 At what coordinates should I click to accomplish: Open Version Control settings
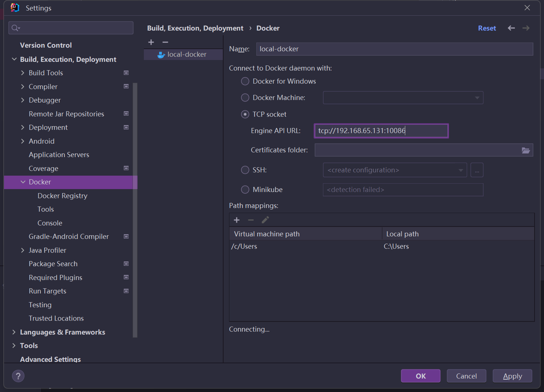point(46,45)
